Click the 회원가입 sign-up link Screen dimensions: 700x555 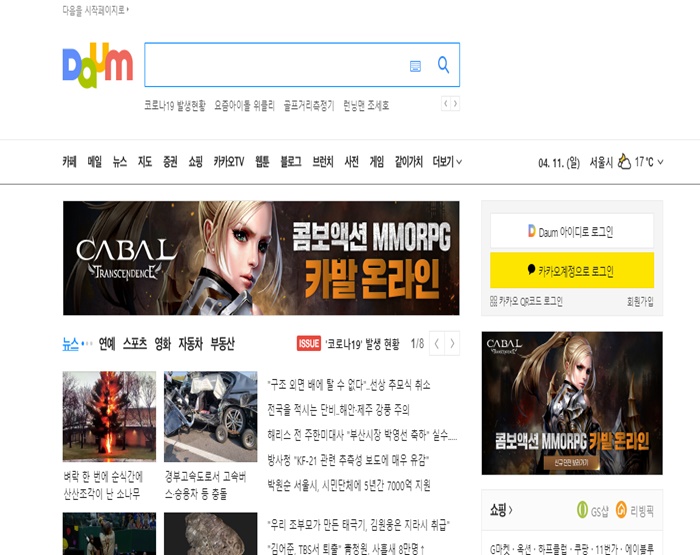pos(640,301)
